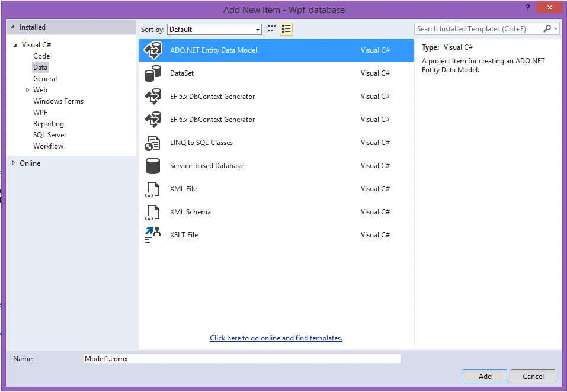Viewport: 567px width, 392px height.
Task: Click the EF 5.x DbContext Generator icon
Action: (153, 97)
